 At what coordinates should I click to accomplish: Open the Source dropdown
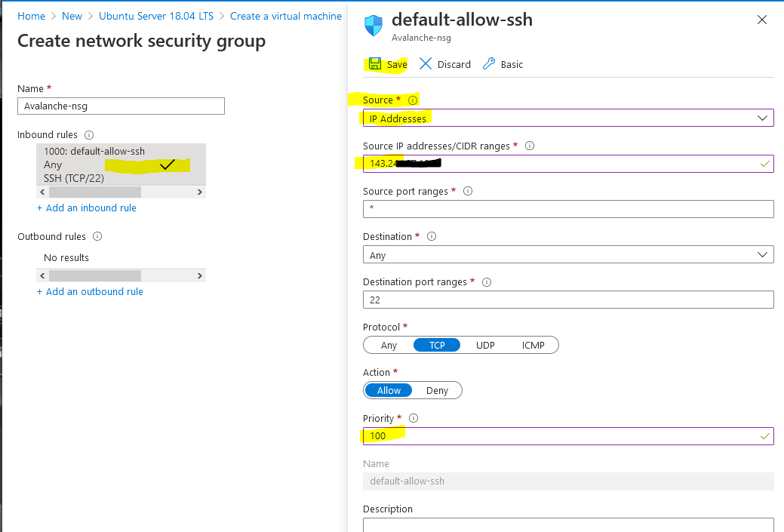click(x=568, y=118)
